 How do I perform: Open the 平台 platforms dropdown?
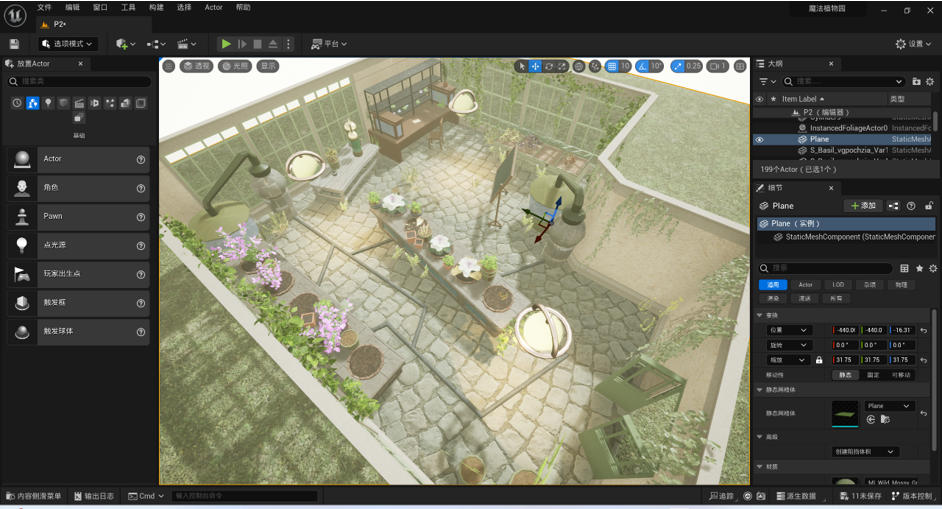tap(329, 44)
